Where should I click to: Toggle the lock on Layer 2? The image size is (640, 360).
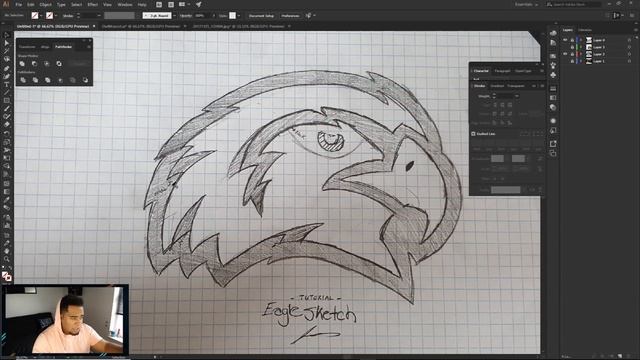point(572,54)
